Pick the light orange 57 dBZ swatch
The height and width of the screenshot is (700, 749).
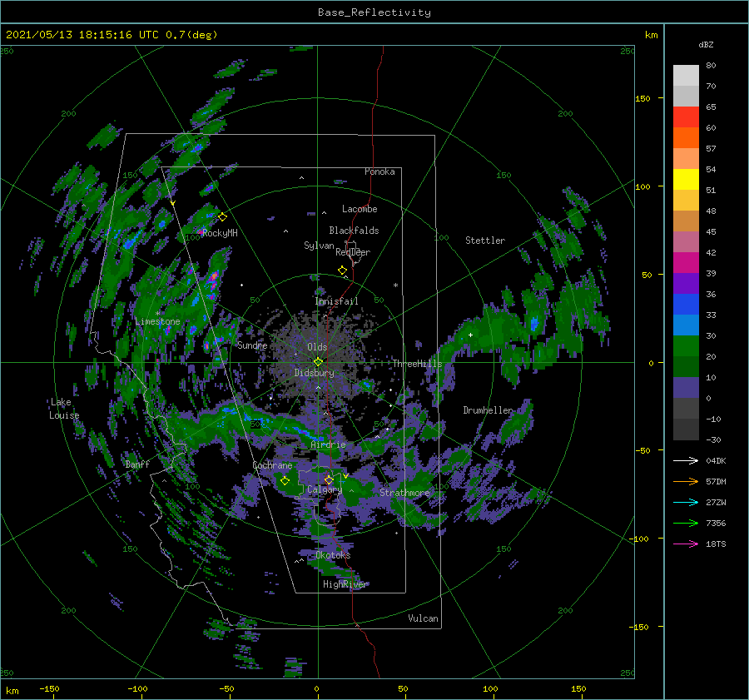click(x=686, y=159)
